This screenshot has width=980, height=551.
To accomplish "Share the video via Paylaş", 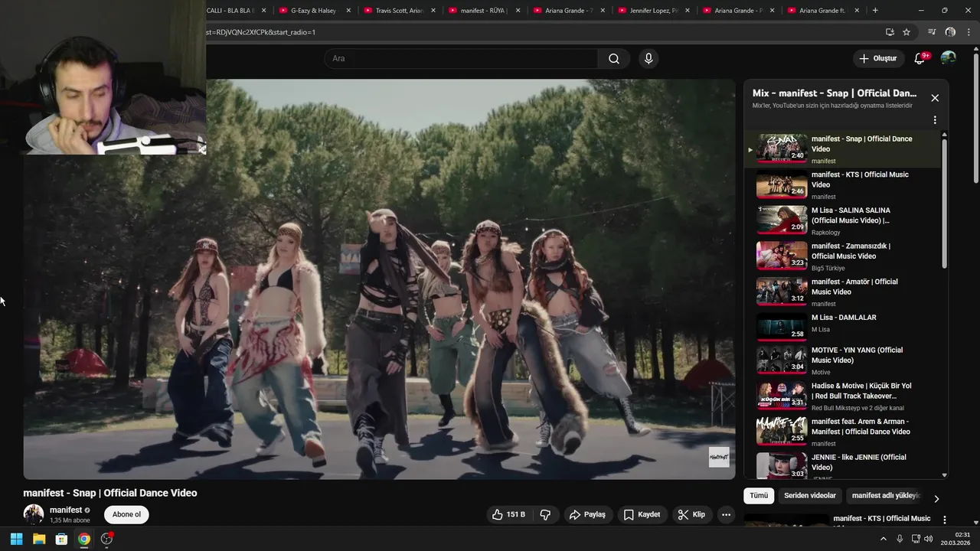I will [587, 514].
